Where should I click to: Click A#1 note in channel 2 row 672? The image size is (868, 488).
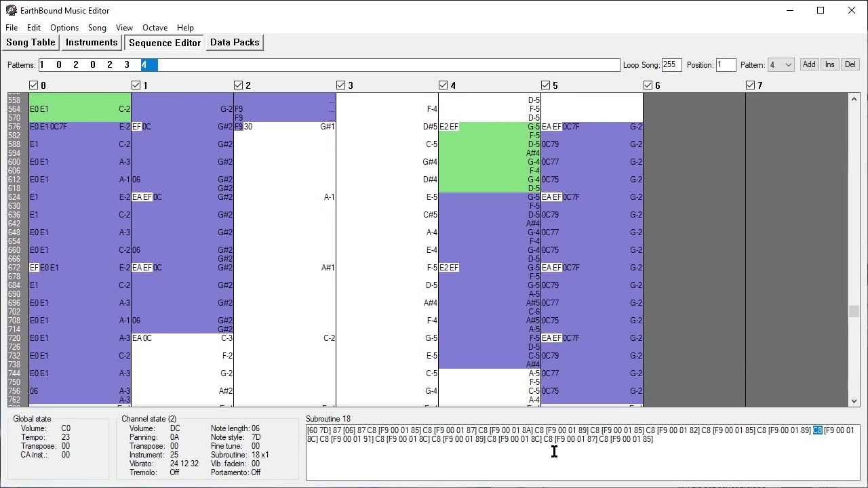(328, 268)
